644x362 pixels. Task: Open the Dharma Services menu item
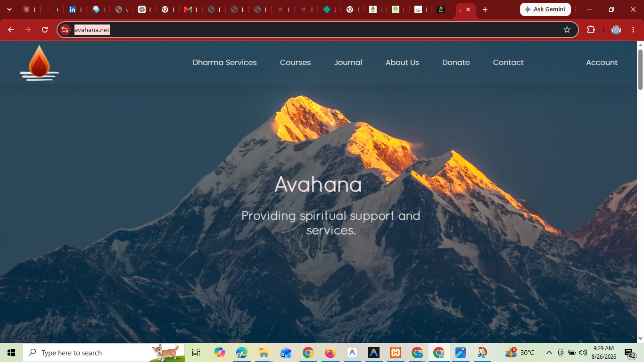(224, 62)
